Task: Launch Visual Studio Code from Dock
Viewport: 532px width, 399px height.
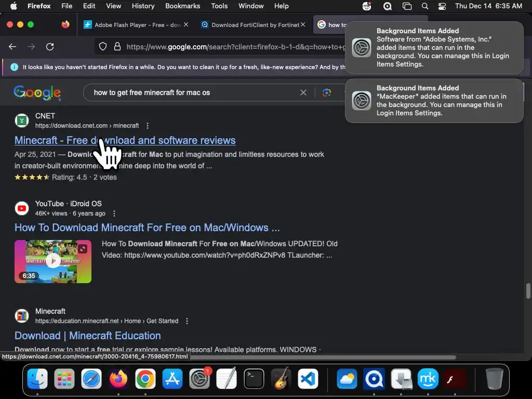Action: click(308, 379)
